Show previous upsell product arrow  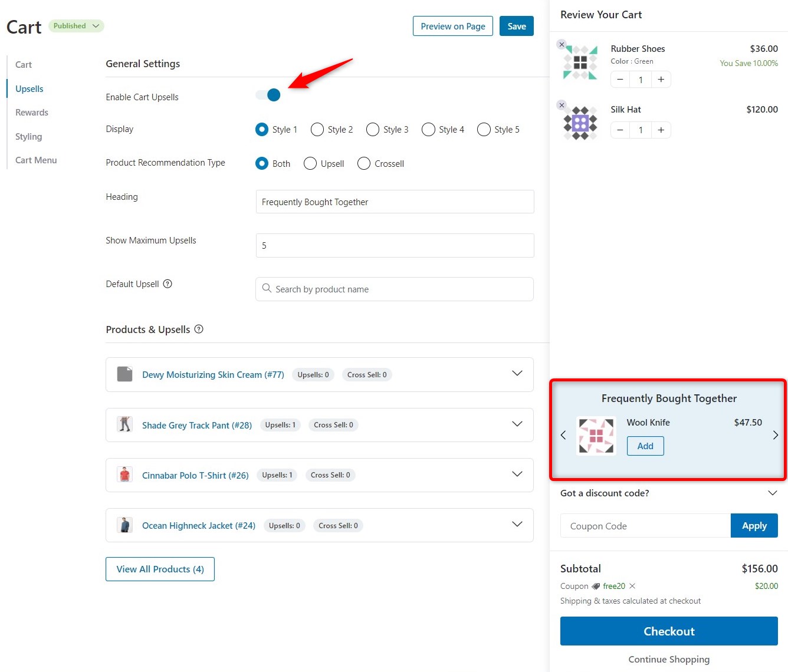(x=563, y=435)
